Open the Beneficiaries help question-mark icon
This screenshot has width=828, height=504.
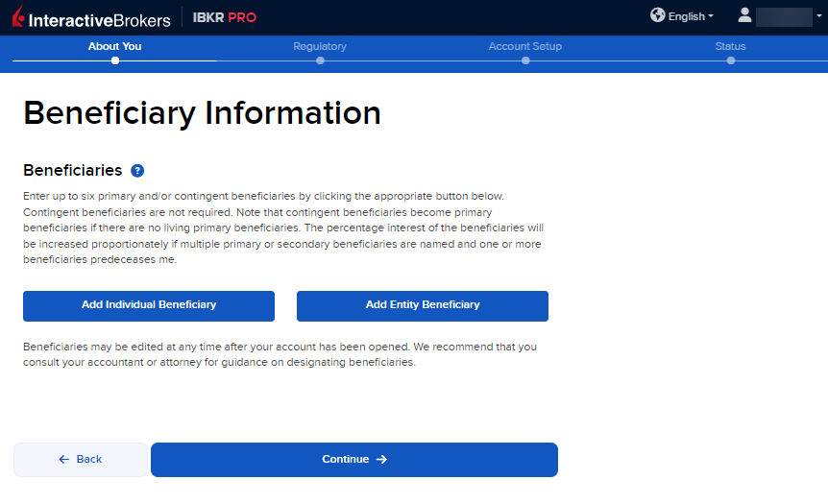pyautogui.click(x=137, y=171)
